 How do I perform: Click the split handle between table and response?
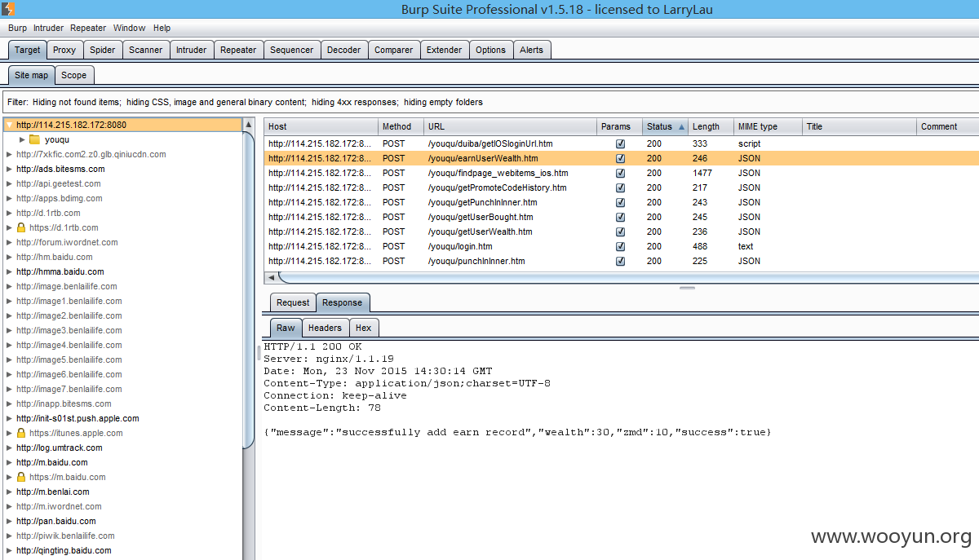pyautogui.click(x=687, y=288)
